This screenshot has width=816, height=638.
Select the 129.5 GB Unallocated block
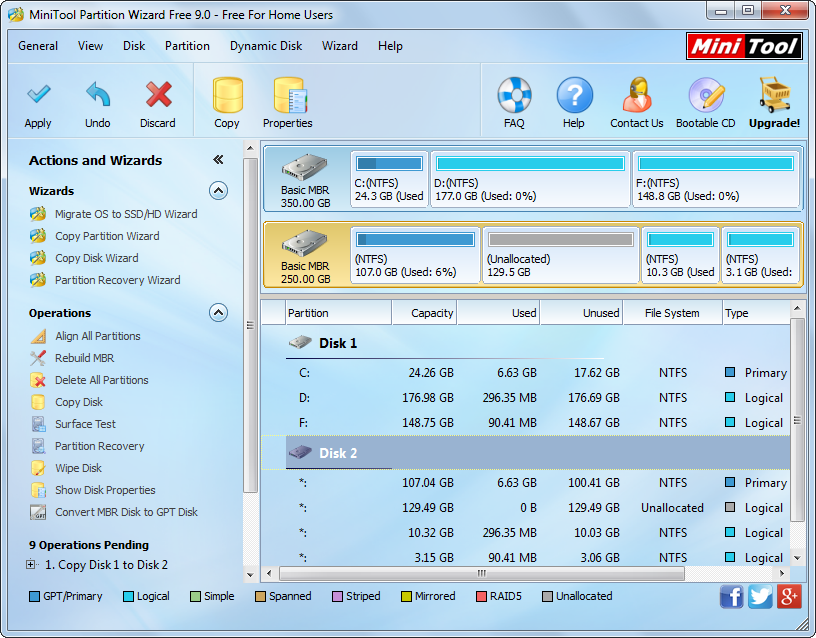tap(560, 256)
